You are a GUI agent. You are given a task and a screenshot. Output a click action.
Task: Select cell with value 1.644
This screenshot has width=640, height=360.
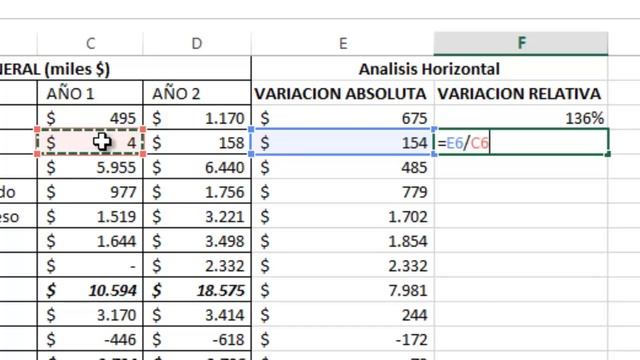point(90,241)
